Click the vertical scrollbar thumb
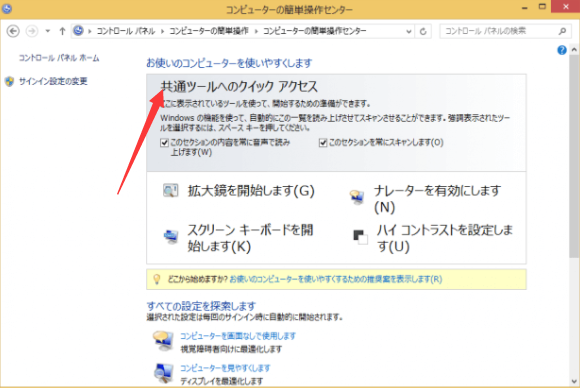Image resolution: width=580 pixels, height=388 pixels. pos(574,155)
